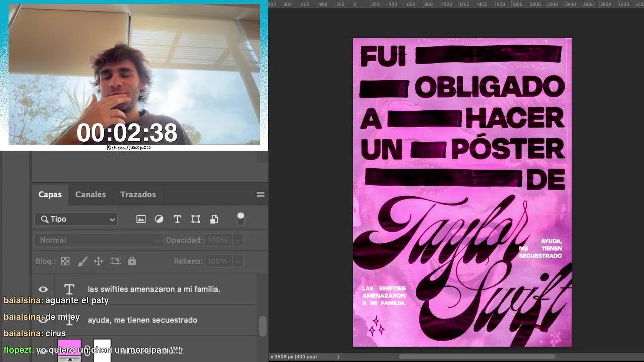Click the 'FUI' word on the poster
Viewport: 644px width, 362px height.
point(383,57)
